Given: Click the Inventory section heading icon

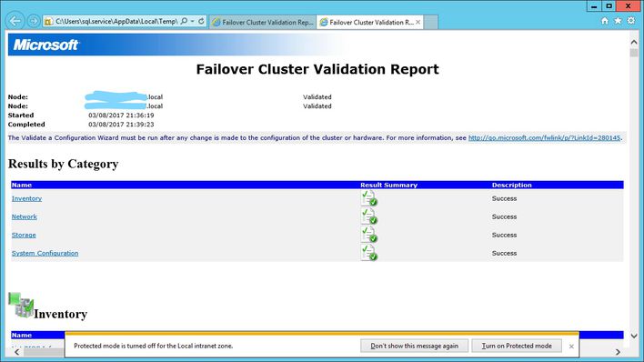Looking at the screenshot, I should point(21,306).
